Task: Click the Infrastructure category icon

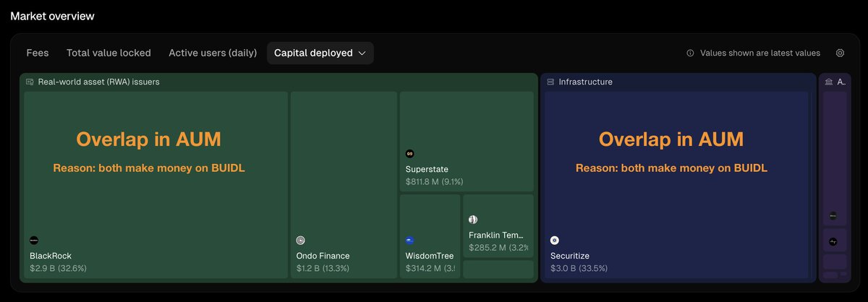Action: (550, 82)
